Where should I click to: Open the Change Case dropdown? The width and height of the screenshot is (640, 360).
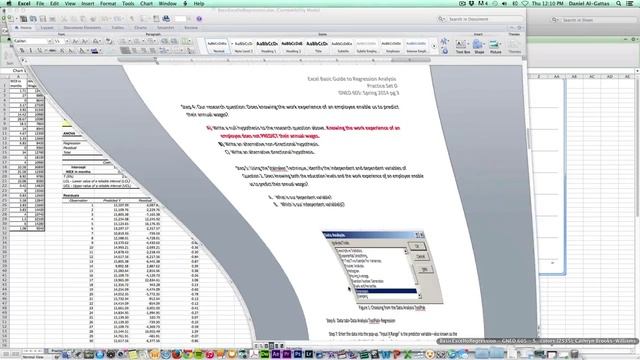pyautogui.click(x=96, y=41)
